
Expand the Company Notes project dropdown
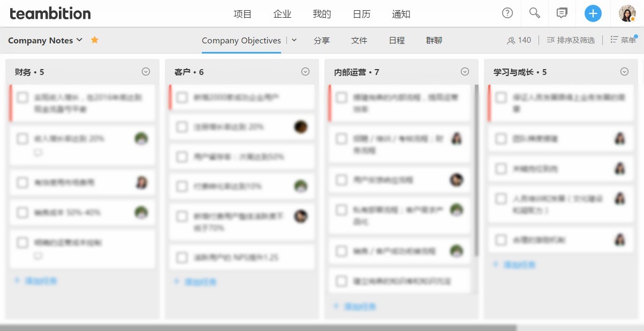(79, 40)
